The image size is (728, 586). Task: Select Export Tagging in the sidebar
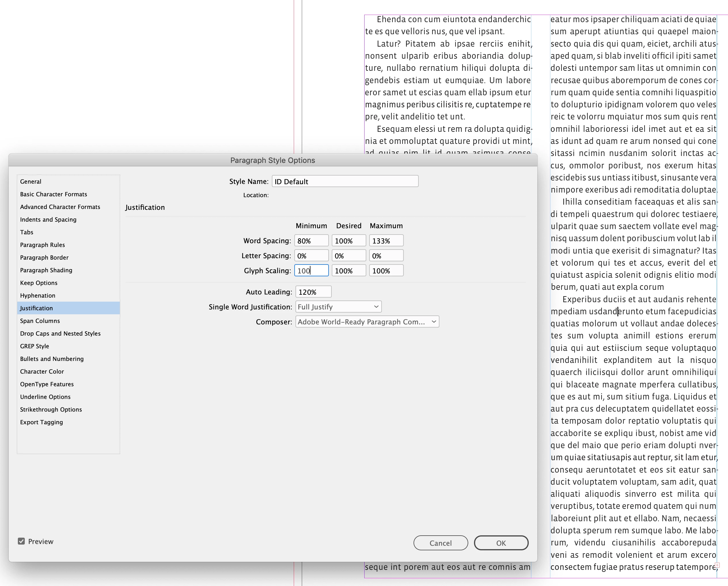[x=41, y=422]
